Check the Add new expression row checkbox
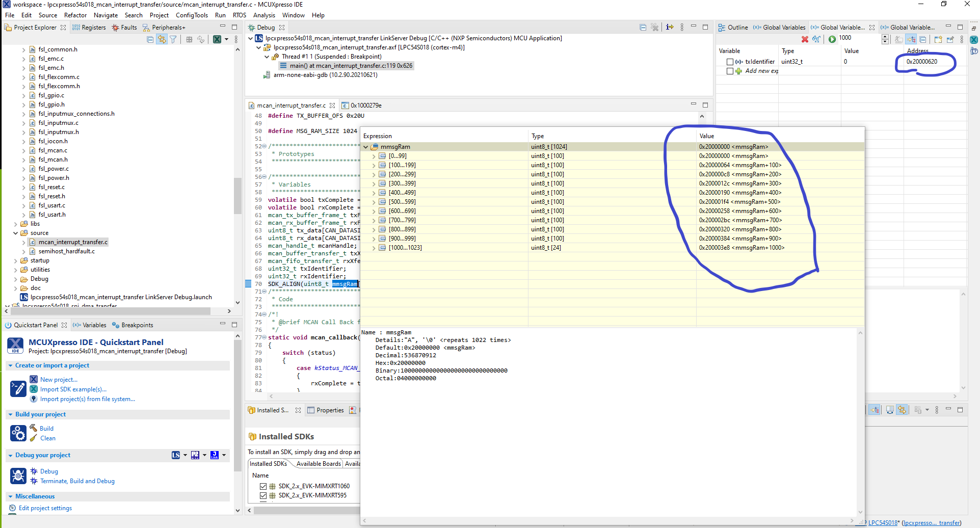This screenshot has width=980, height=528. click(x=730, y=71)
